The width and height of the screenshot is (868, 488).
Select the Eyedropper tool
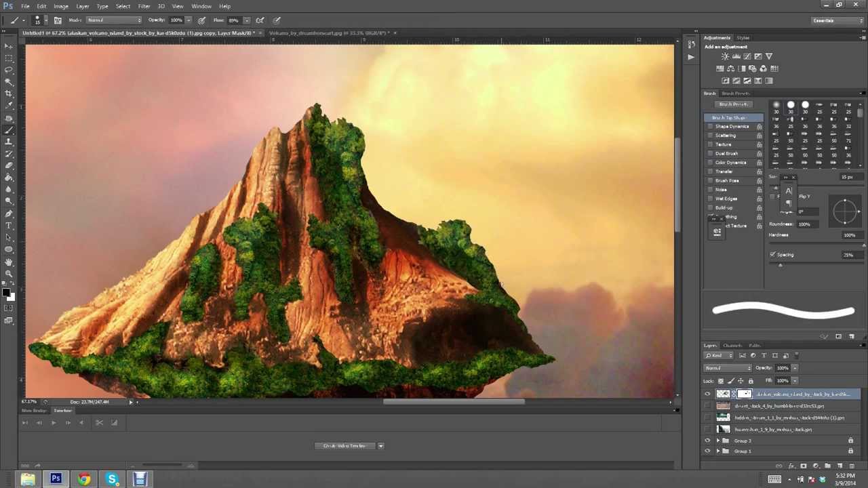click(x=9, y=106)
